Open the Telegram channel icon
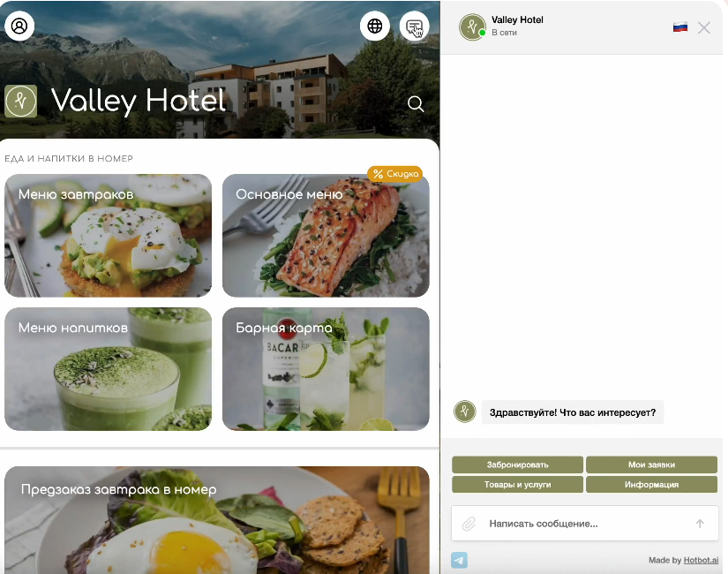Viewport: 728px width, 574px height. pos(459,560)
